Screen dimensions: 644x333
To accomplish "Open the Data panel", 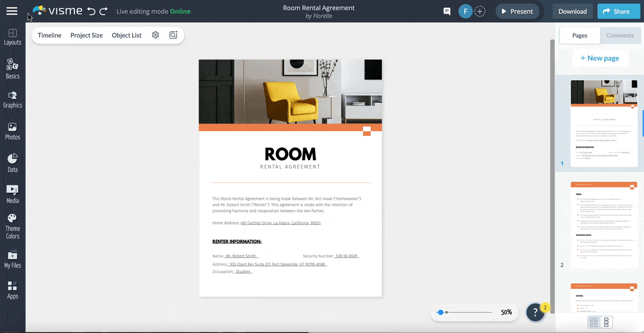I will pos(12,162).
